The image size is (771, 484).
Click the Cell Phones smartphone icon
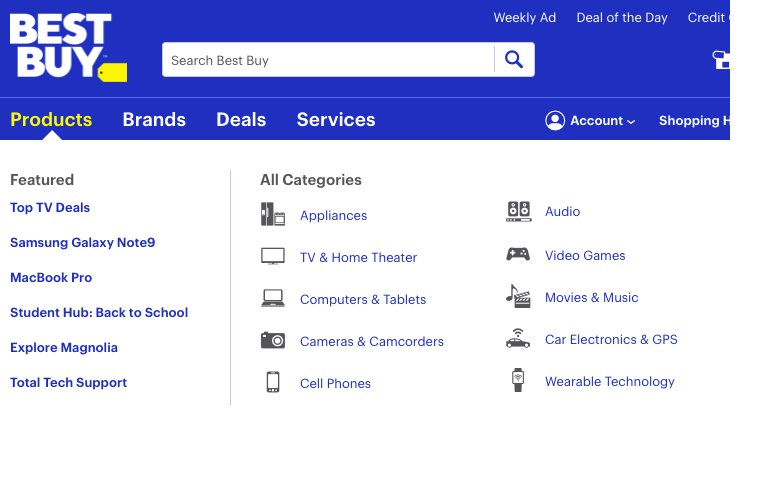point(273,382)
